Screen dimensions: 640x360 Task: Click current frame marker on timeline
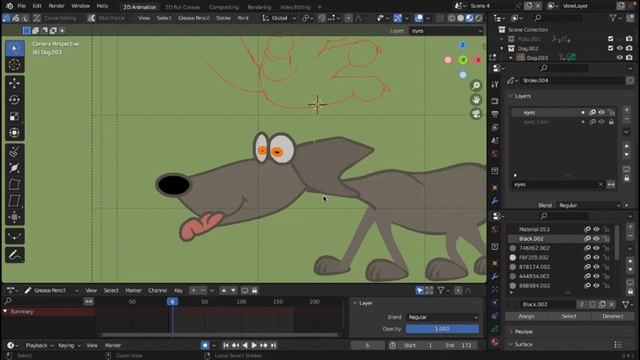point(172,302)
